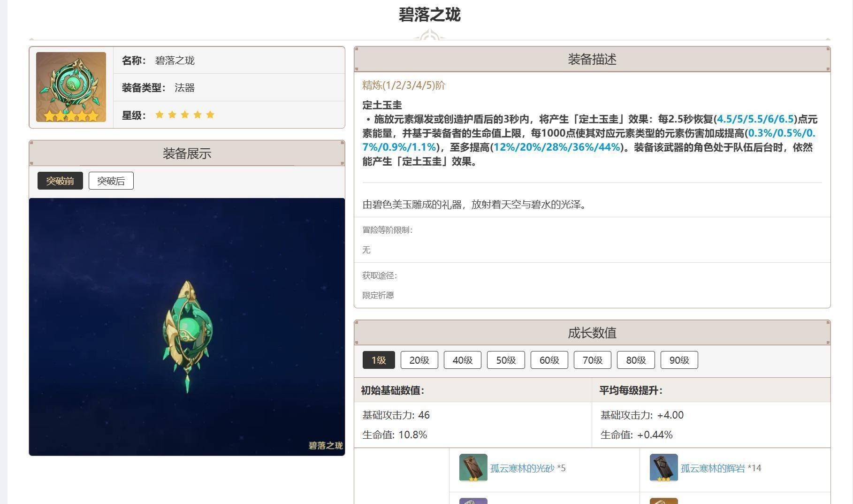
Task: Select the 20级 growth tab
Action: point(419,360)
